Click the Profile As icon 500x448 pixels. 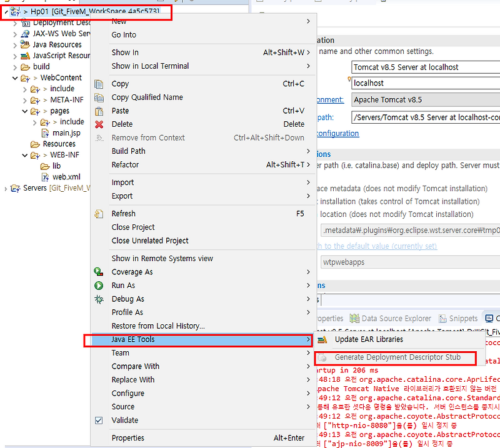coord(98,312)
